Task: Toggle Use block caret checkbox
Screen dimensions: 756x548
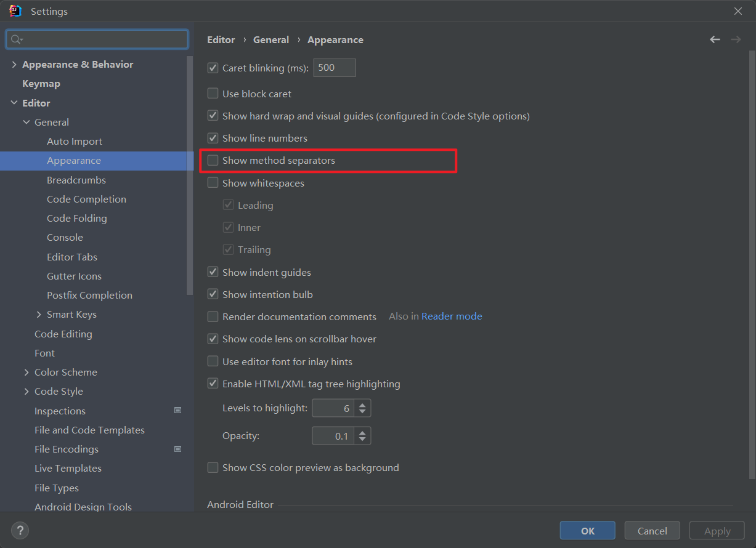Action: [x=213, y=94]
